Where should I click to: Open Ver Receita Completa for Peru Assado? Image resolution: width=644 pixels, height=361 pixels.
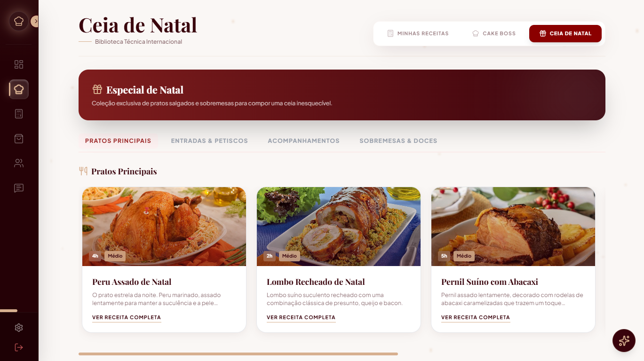pos(127,317)
